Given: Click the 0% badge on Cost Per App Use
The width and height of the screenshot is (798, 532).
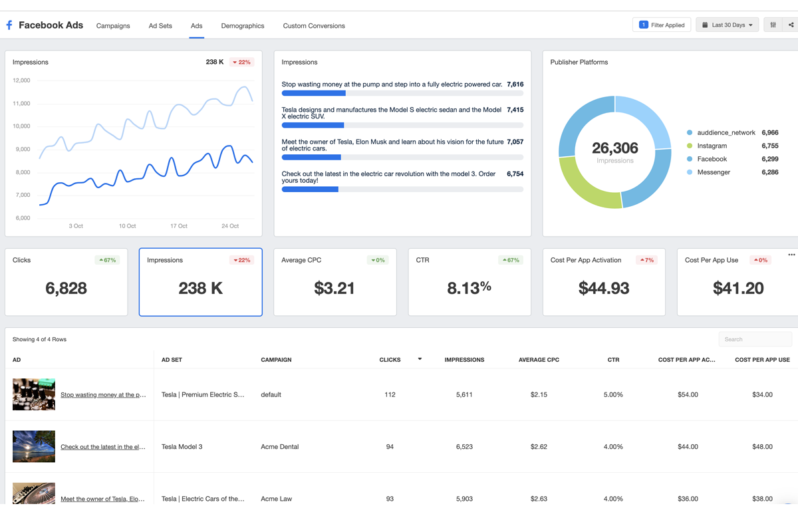Looking at the screenshot, I should [x=760, y=260].
